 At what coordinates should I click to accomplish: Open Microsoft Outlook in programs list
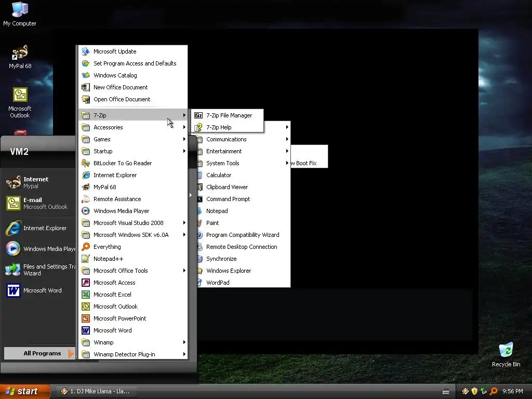click(x=133, y=307)
